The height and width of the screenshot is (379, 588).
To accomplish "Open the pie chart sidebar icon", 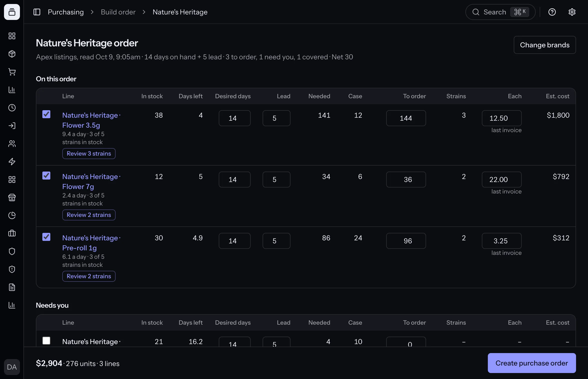I will click(12, 215).
